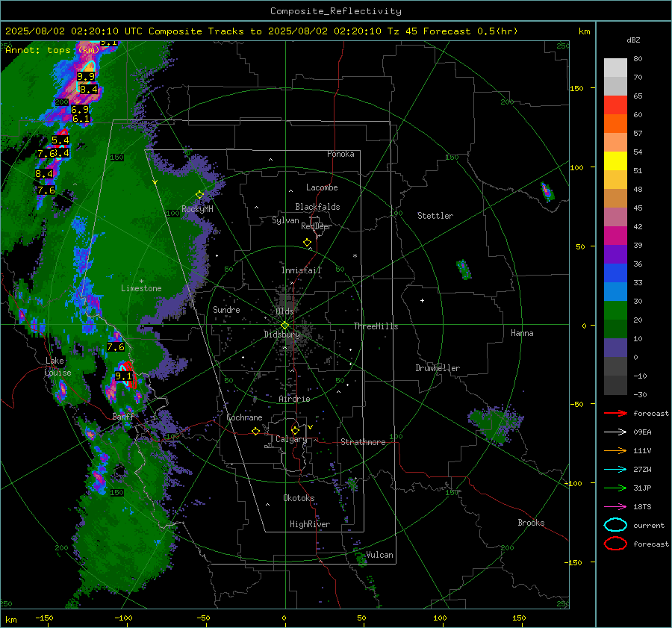Screen dimensions: 672x628
Task: Click the storm top label 6.1
Action: (81, 119)
